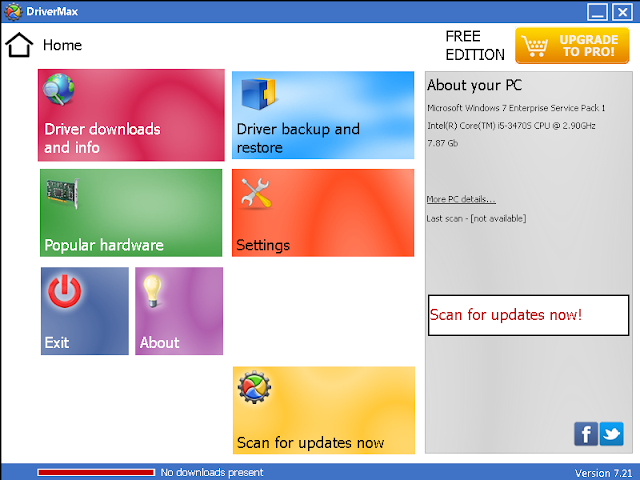The width and height of the screenshot is (640, 480).
Task: Click No downloads present status text
Action: click(212, 472)
